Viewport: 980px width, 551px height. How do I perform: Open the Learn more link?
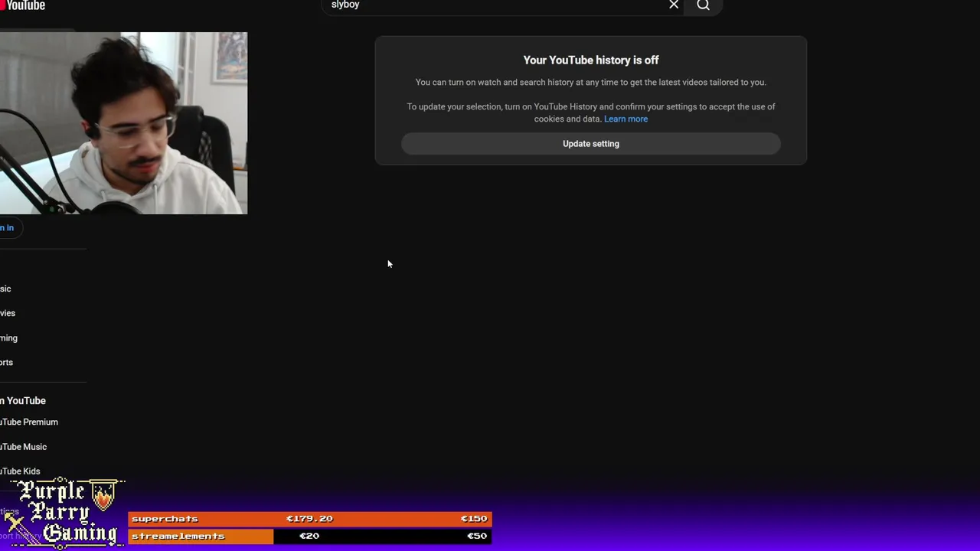626,119
